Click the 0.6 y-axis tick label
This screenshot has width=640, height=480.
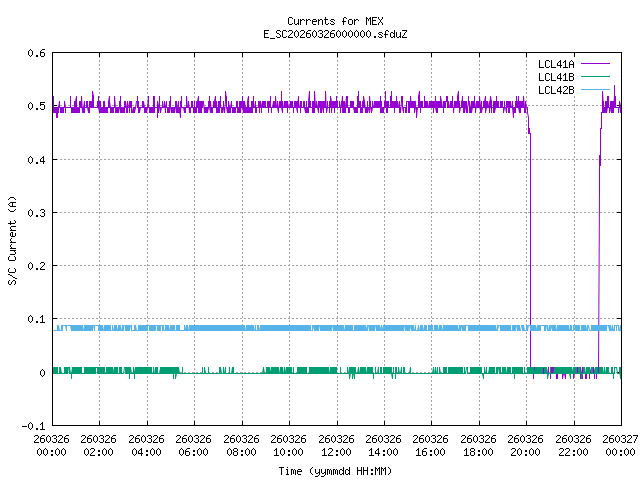[x=34, y=54]
